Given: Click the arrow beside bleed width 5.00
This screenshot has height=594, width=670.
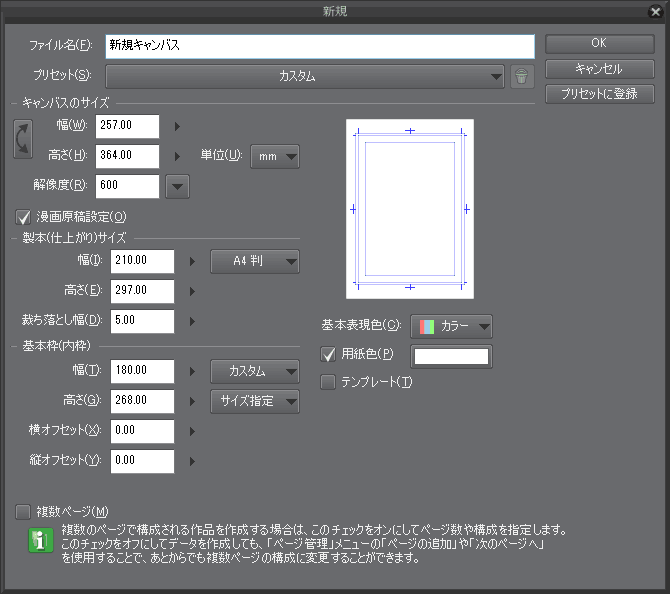Looking at the screenshot, I should pyautogui.click(x=193, y=321).
